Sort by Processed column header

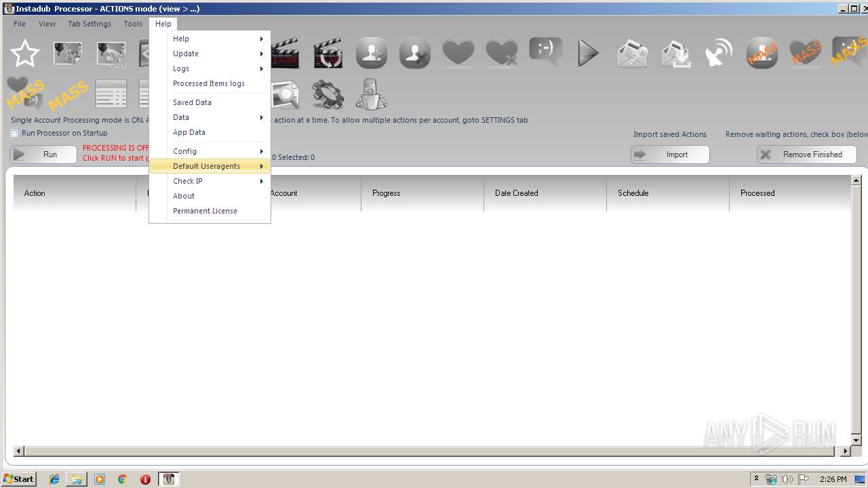click(790, 193)
